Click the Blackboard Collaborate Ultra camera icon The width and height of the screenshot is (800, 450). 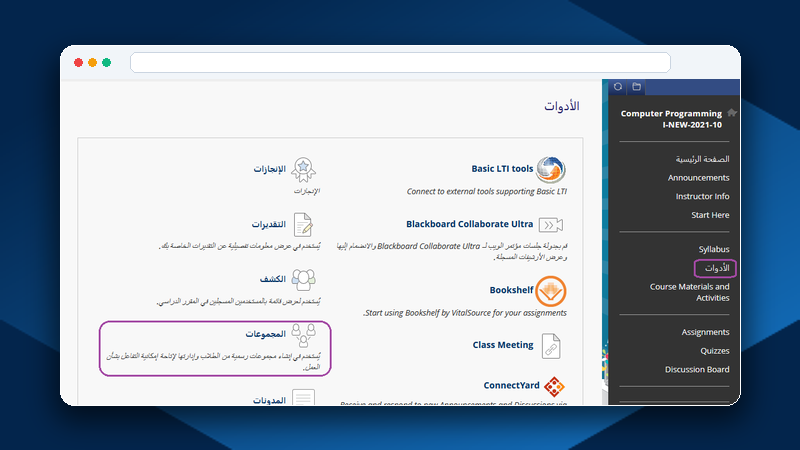coord(551,225)
